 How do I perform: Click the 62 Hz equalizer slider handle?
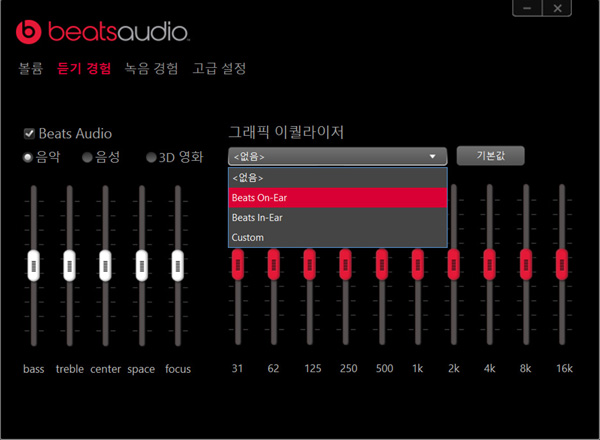point(274,264)
